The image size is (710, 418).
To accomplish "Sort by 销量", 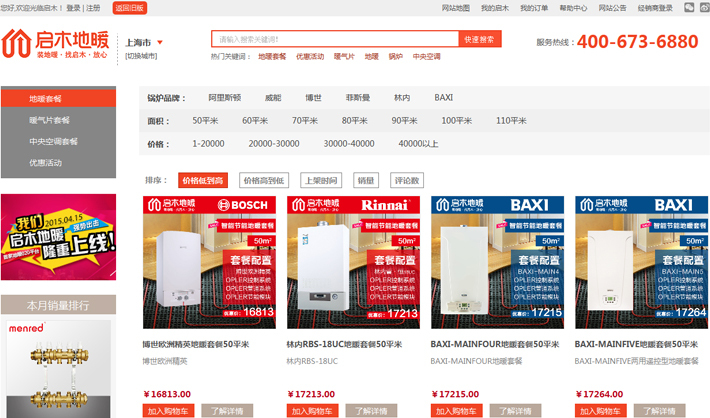I will pos(366,180).
